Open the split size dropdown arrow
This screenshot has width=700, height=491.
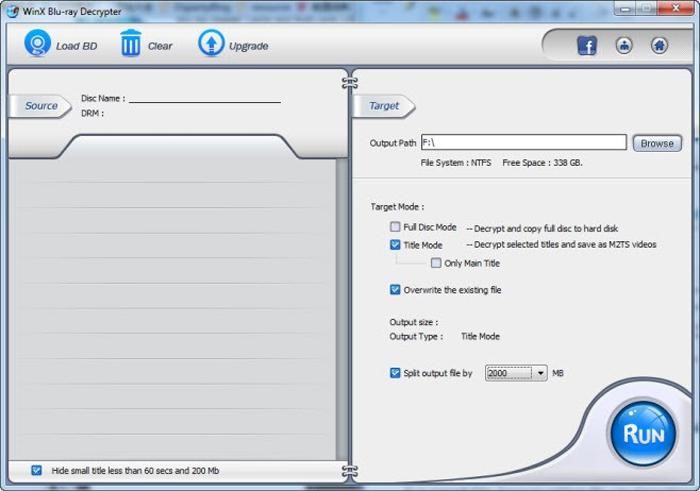click(540, 373)
